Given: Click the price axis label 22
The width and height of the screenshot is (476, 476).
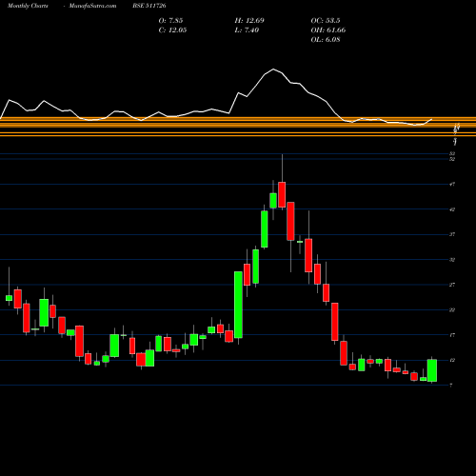Looking at the screenshot, I should 452,309.
